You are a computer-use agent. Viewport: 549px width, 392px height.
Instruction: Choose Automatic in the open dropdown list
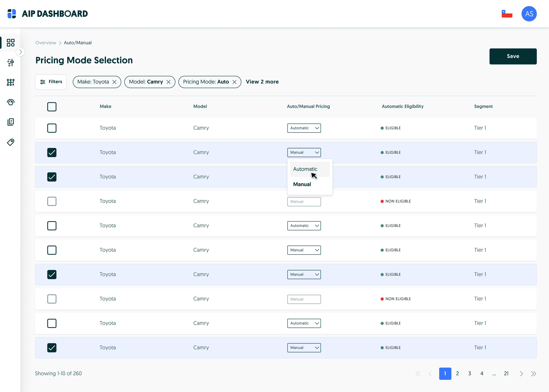tap(305, 169)
